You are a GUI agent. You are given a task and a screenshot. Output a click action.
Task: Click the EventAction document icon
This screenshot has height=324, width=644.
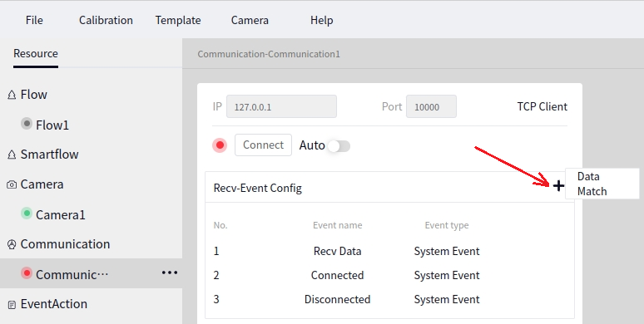pyautogui.click(x=12, y=304)
